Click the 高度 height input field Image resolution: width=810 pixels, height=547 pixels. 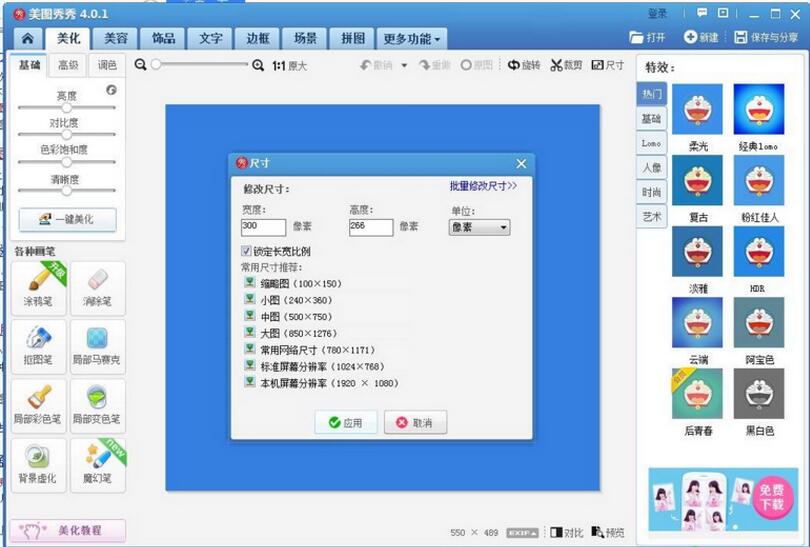[x=371, y=227]
